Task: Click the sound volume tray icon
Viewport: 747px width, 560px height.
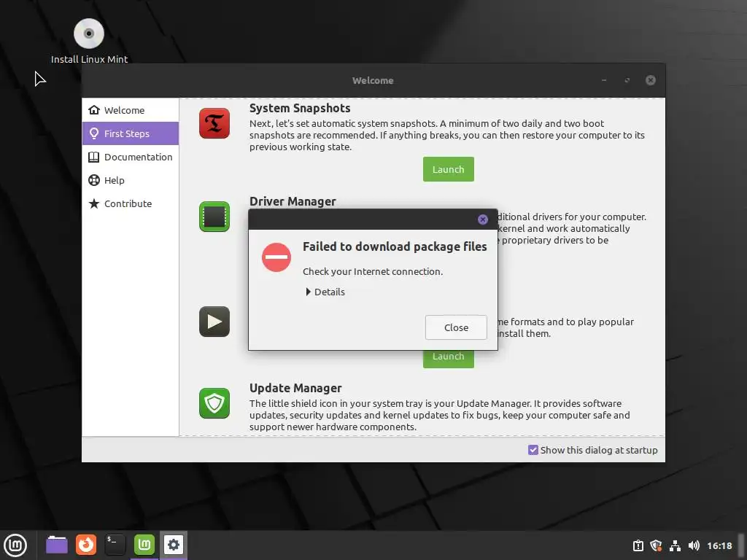Action: coord(694,545)
